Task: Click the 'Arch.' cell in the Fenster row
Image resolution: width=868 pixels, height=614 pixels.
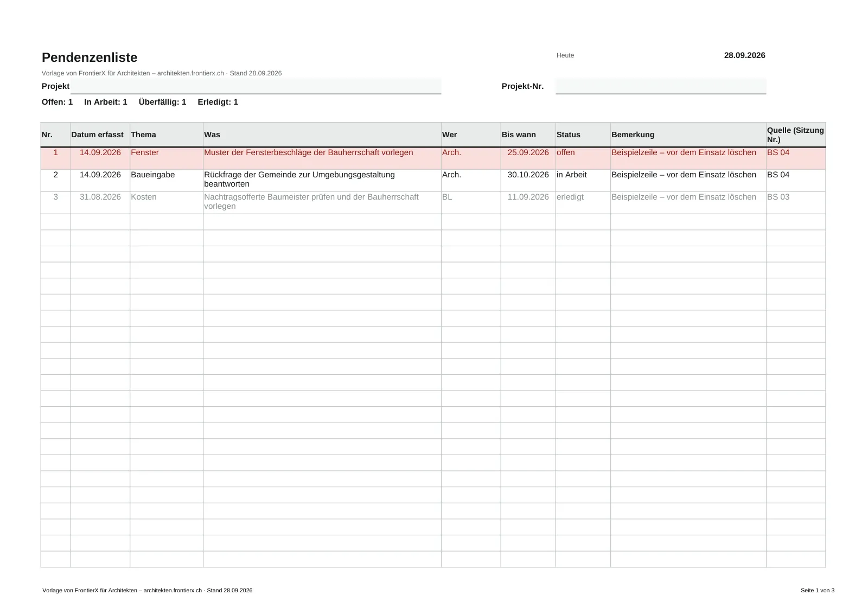Action: coord(471,158)
